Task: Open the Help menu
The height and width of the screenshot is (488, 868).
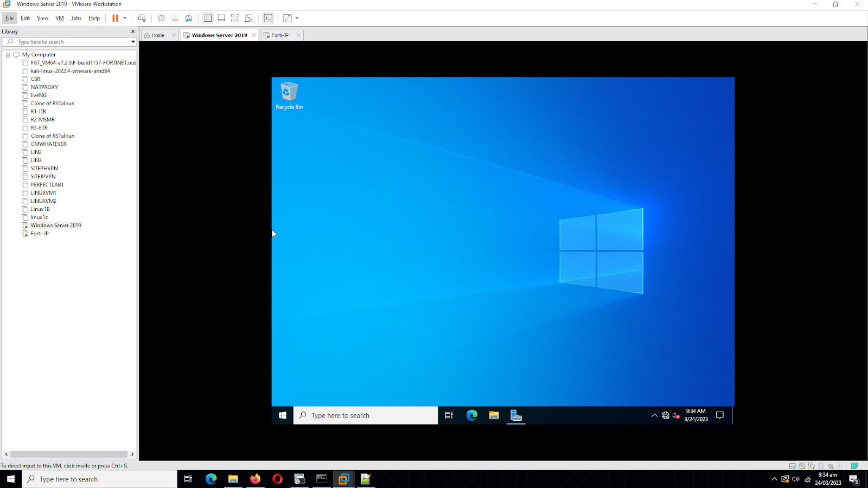Action: point(94,18)
